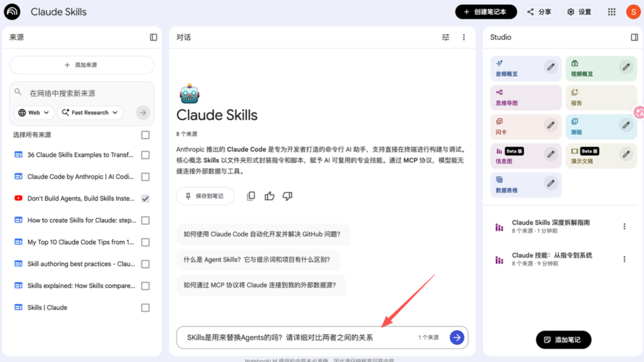Collapse the Studio panel
This screenshot has width=644, height=362.
[x=634, y=38]
